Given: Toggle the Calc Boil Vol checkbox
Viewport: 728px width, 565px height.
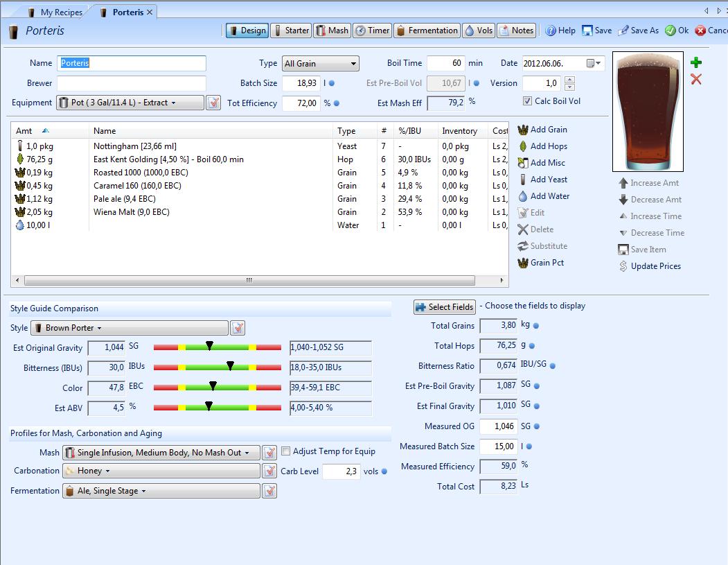Looking at the screenshot, I should 528,101.
